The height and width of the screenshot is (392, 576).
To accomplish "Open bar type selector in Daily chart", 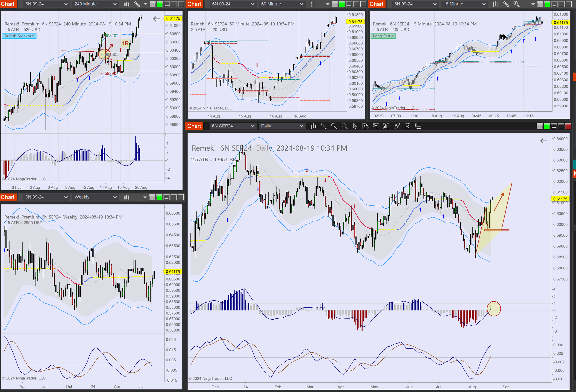I will (x=313, y=126).
